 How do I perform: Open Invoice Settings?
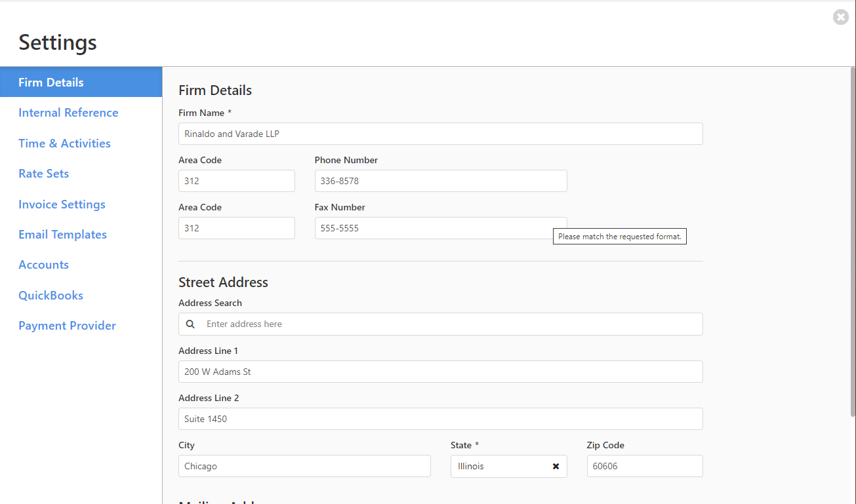pos(62,204)
